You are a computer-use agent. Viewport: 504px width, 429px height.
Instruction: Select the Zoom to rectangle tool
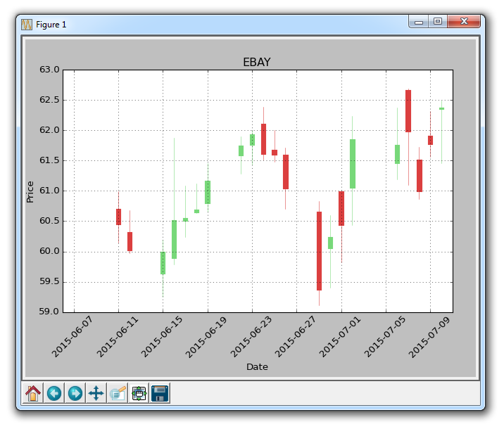pyautogui.click(x=118, y=394)
